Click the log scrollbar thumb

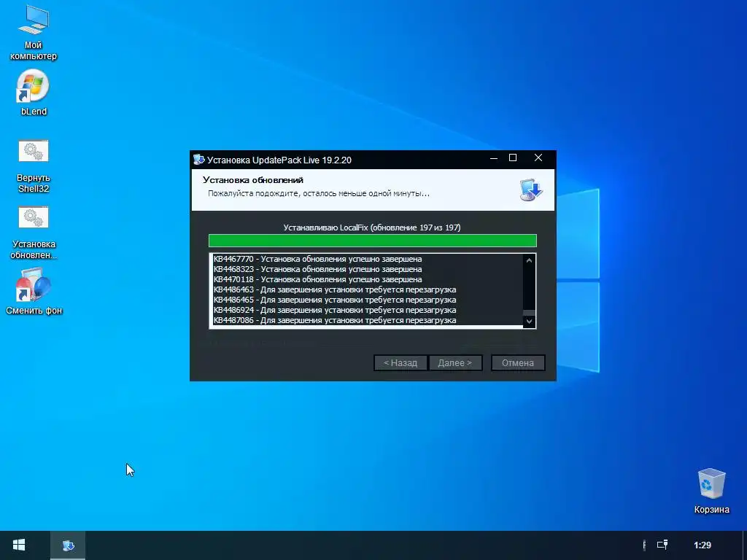click(529, 312)
